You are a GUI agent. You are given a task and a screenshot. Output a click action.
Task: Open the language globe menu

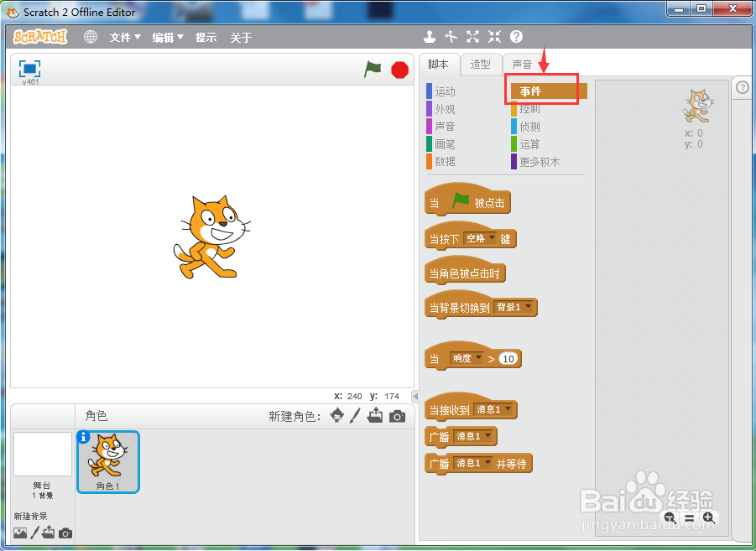[x=91, y=37]
